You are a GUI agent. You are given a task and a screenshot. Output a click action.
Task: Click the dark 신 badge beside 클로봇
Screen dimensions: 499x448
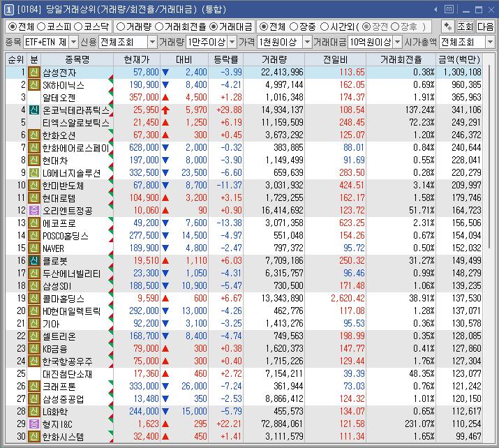pyautogui.click(x=34, y=260)
